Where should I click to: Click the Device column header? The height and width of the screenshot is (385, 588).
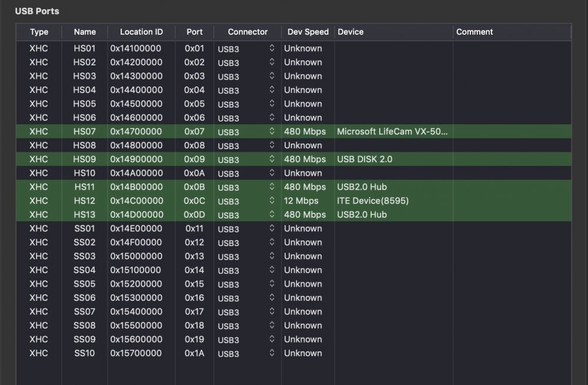point(394,32)
